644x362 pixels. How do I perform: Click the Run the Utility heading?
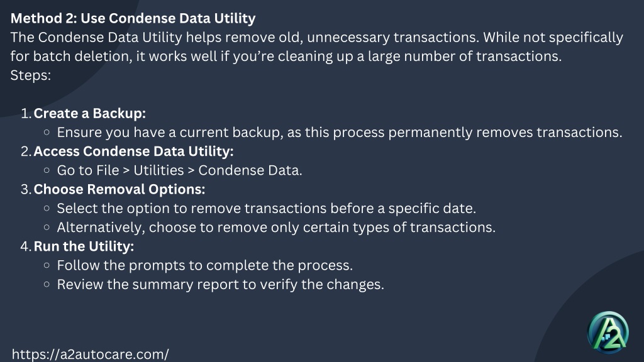click(84, 246)
